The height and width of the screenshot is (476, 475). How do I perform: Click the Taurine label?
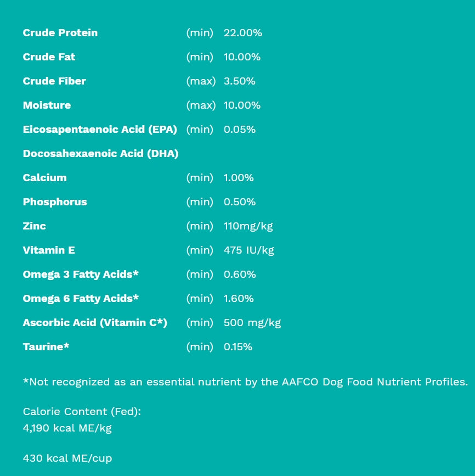coord(46,347)
